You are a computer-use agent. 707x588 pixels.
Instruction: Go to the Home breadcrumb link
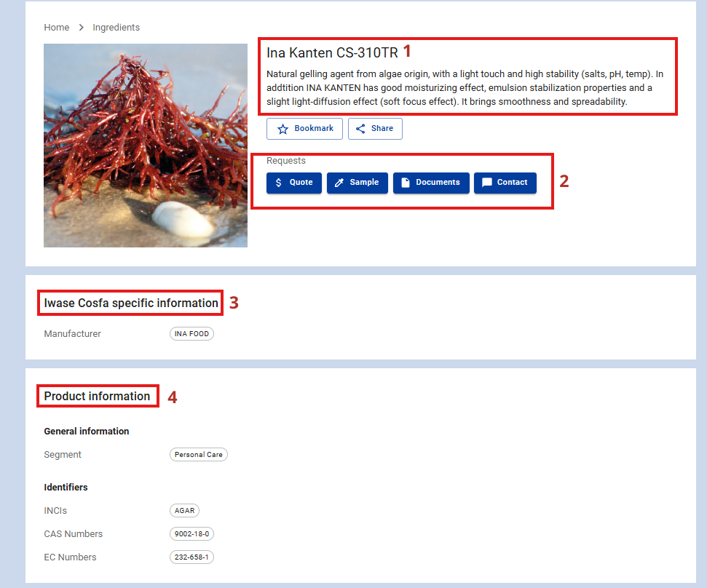click(56, 28)
